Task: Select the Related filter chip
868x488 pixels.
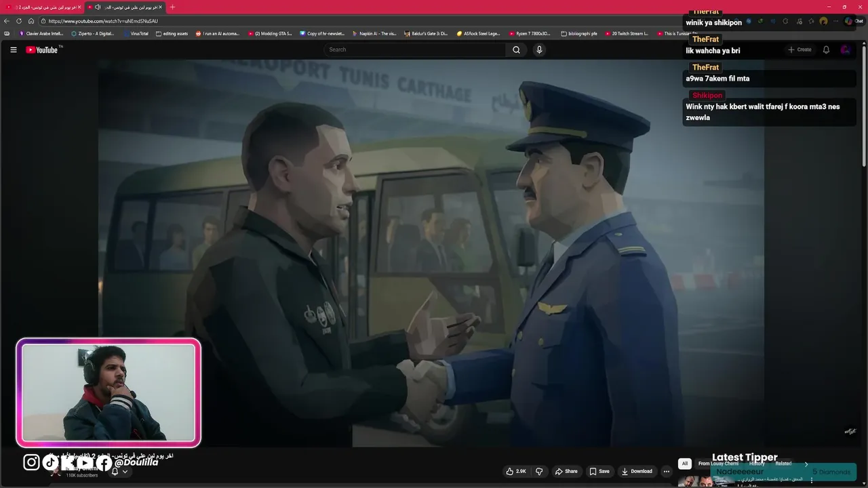Action: (783, 464)
